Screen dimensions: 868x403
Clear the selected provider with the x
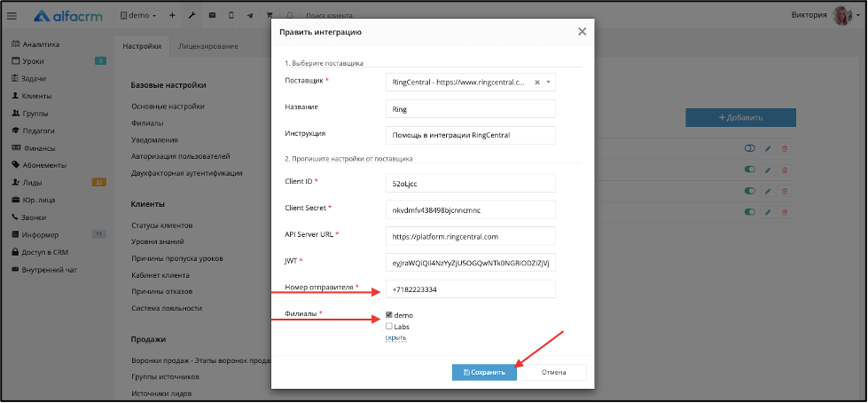click(x=537, y=82)
